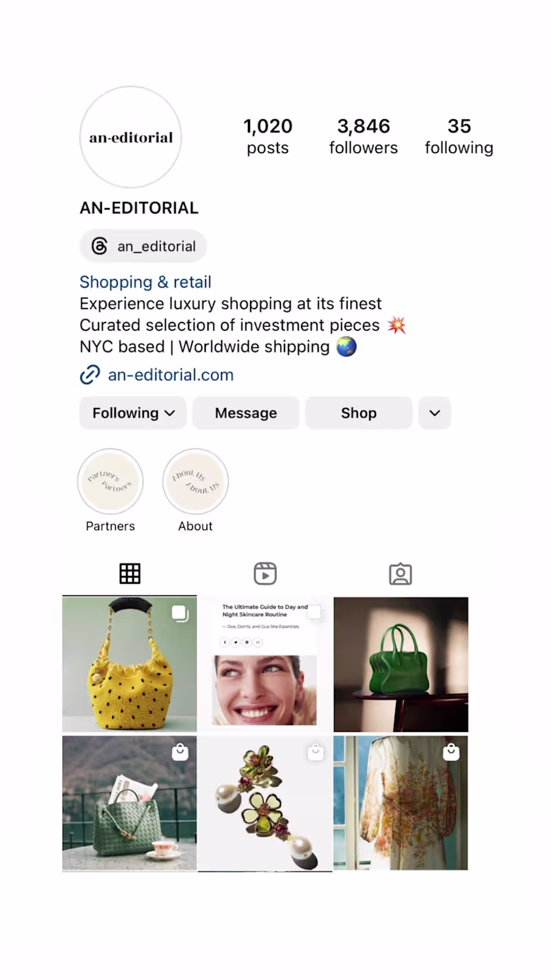The image size is (551, 980).
Task: Switch to the Reels tab
Action: coord(265,573)
